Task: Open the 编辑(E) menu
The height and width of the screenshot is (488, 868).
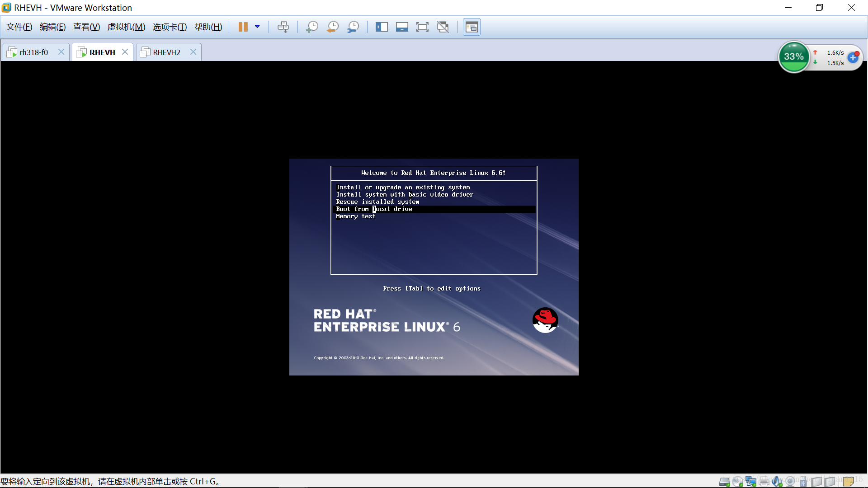Action: pyautogui.click(x=53, y=27)
